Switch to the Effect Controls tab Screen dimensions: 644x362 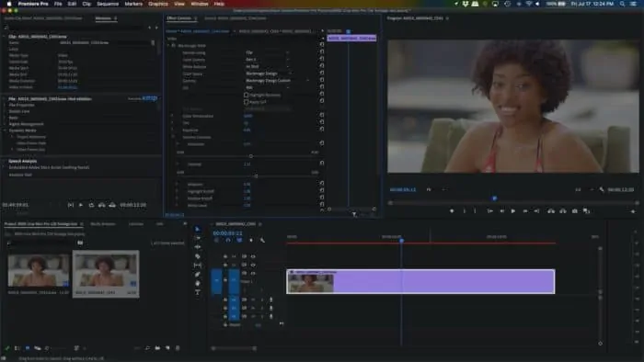(x=179, y=18)
